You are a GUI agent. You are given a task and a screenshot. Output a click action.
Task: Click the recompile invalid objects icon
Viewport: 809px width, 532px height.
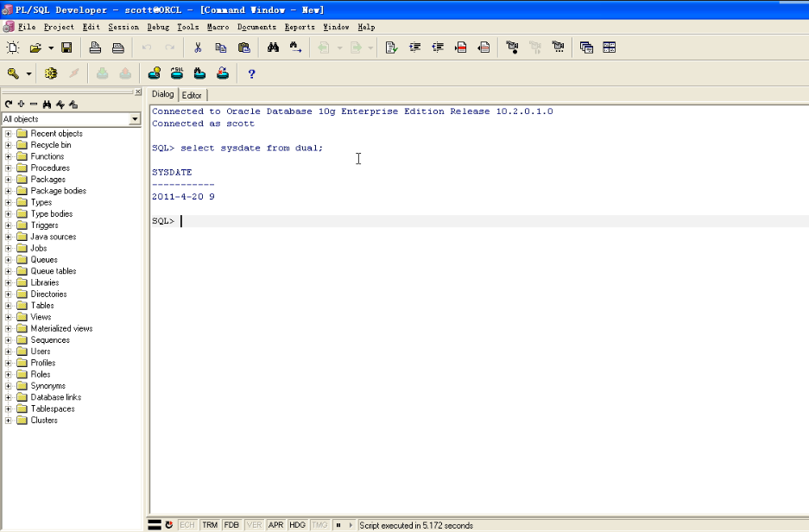(x=223, y=73)
